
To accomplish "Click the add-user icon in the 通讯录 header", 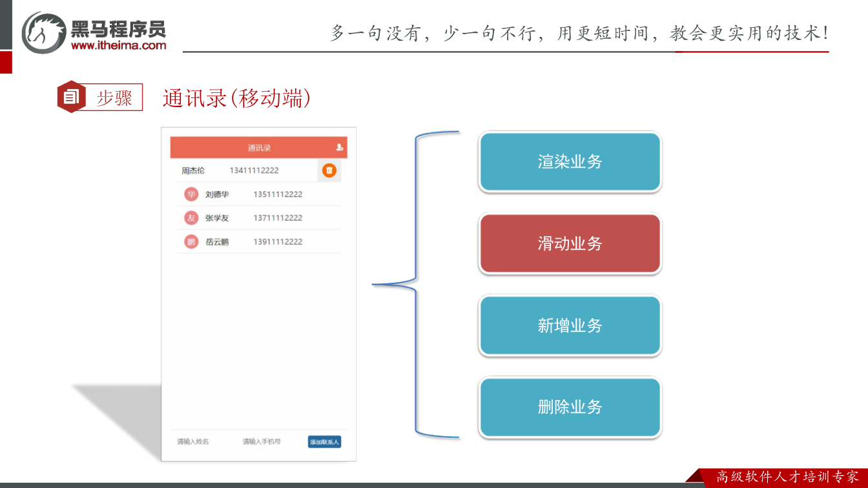I will coord(340,147).
